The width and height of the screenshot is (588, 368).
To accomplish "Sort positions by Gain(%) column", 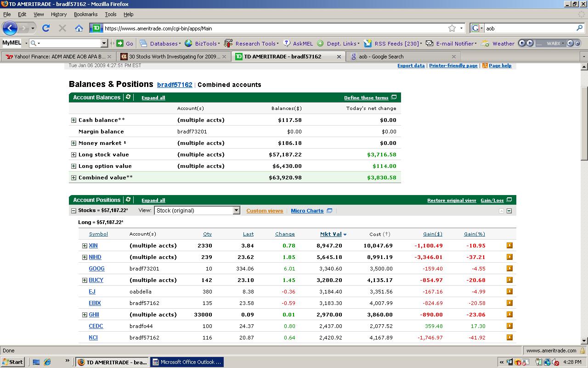I will (474, 234).
